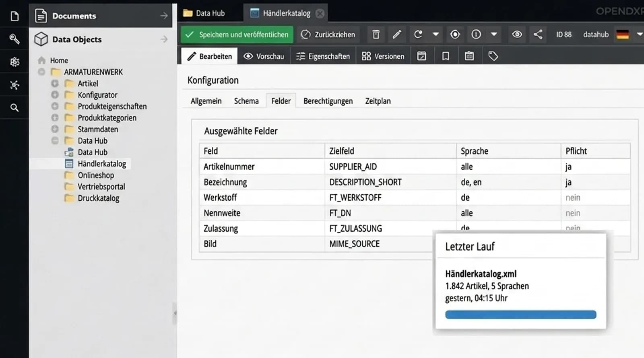Open the bookmark notes icon tab

point(446,56)
